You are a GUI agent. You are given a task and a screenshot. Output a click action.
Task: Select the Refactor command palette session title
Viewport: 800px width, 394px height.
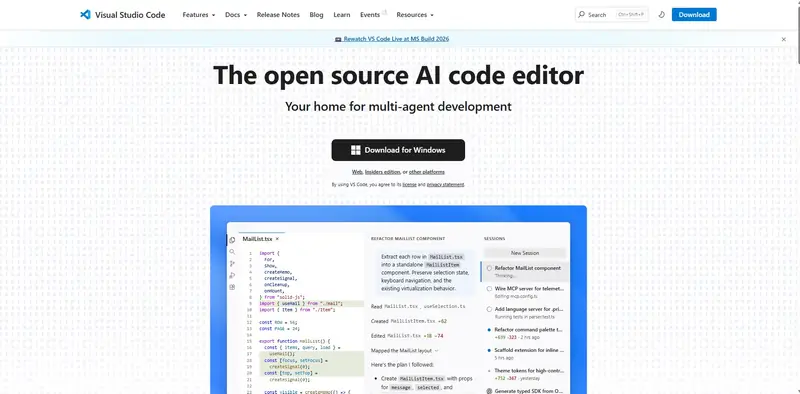pos(529,330)
